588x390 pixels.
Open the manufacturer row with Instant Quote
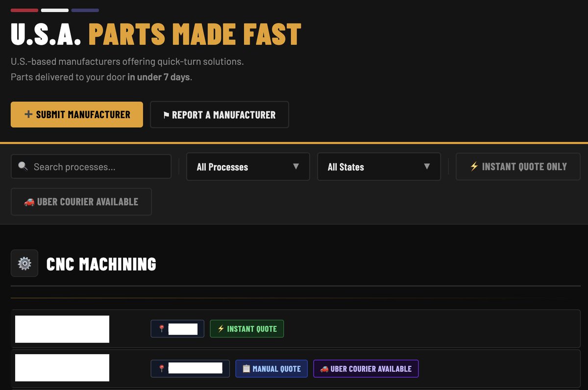[295, 329]
